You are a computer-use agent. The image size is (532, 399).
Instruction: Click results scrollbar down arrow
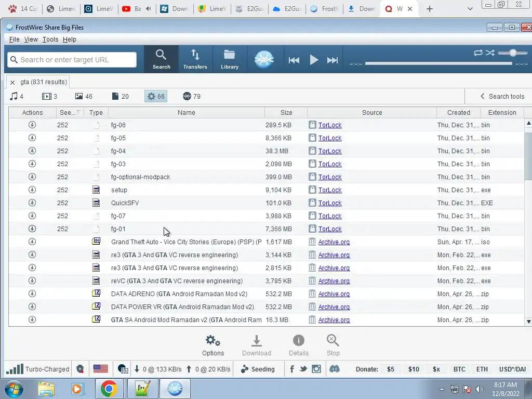(528, 321)
